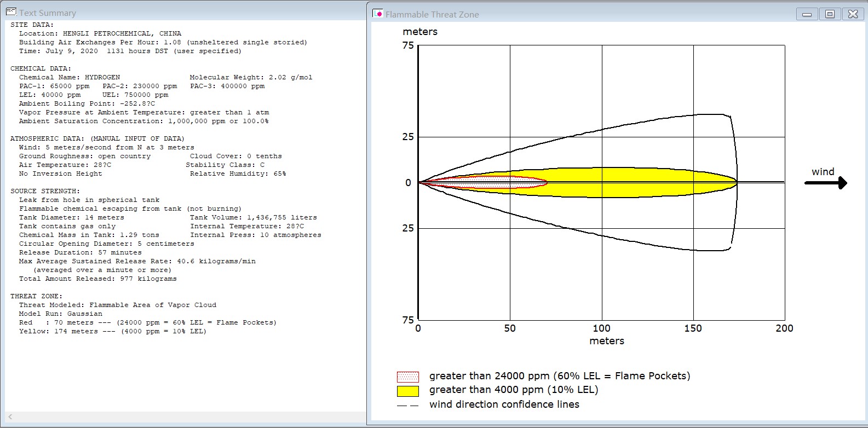Click 'Leak from hole in spherical tank' line

click(x=89, y=200)
